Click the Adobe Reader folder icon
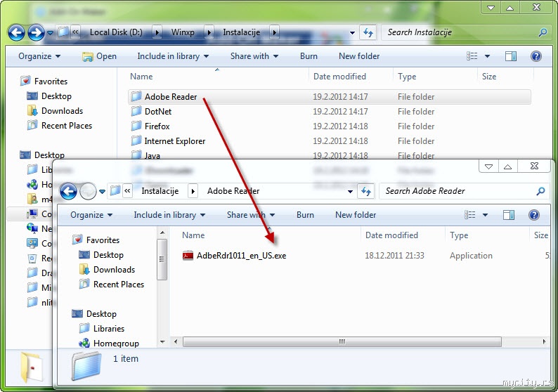The width and height of the screenshot is (558, 392). (x=136, y=96)
